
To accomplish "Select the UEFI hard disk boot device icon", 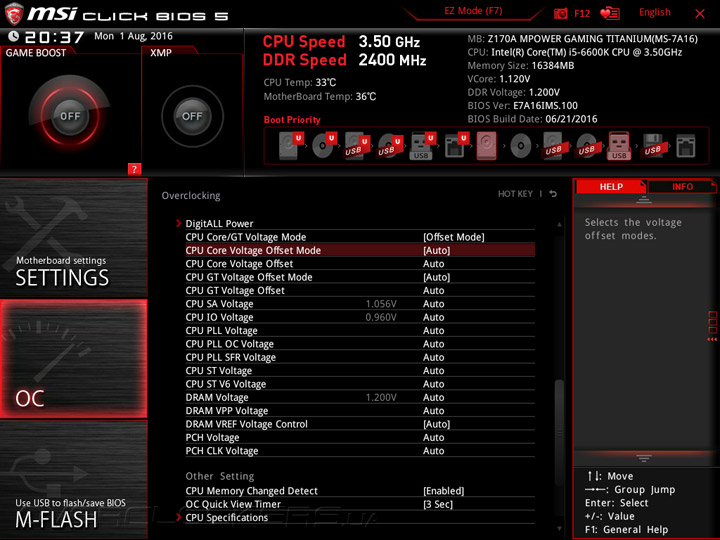I will [x=292, y=146].
